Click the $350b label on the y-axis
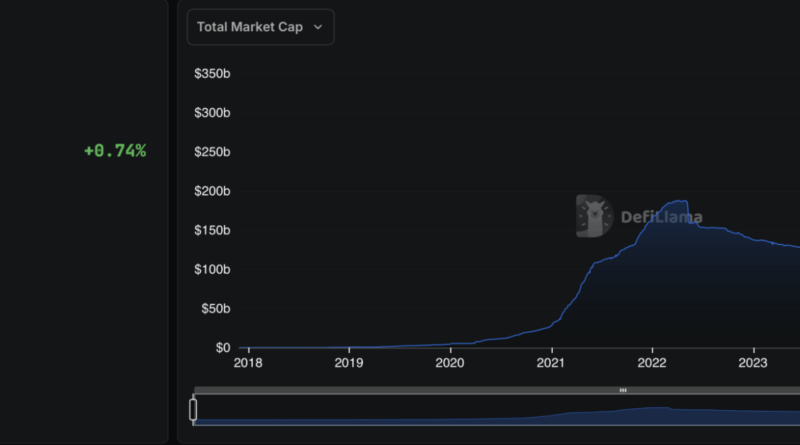800x445 pixels. click(x=212, y=74)
